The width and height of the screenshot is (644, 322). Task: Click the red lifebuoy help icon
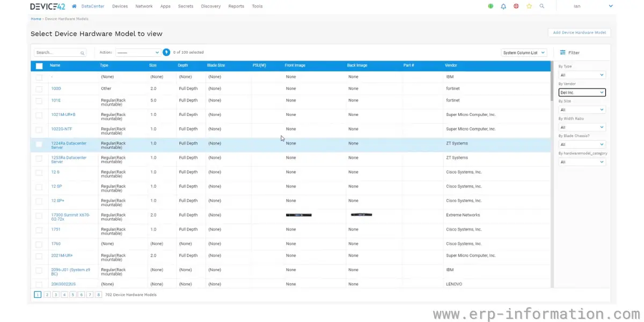click(516, 6)
